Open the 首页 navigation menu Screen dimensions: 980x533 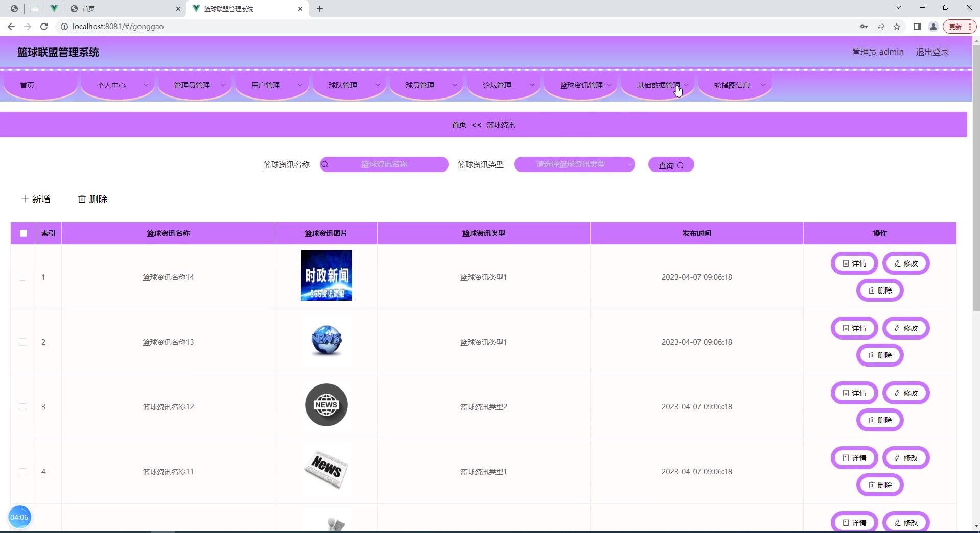pyautogui.click(x=41, y=85)
